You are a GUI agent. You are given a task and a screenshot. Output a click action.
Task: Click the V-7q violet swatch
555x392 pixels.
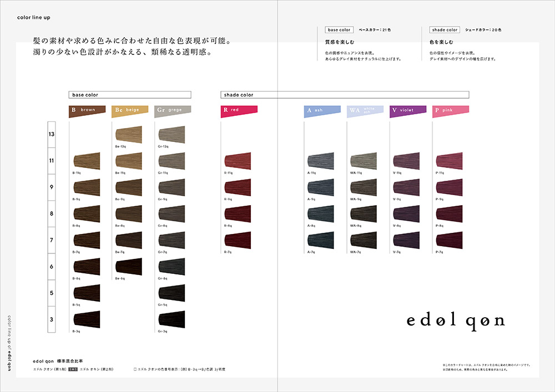click(x=406, y=241)
